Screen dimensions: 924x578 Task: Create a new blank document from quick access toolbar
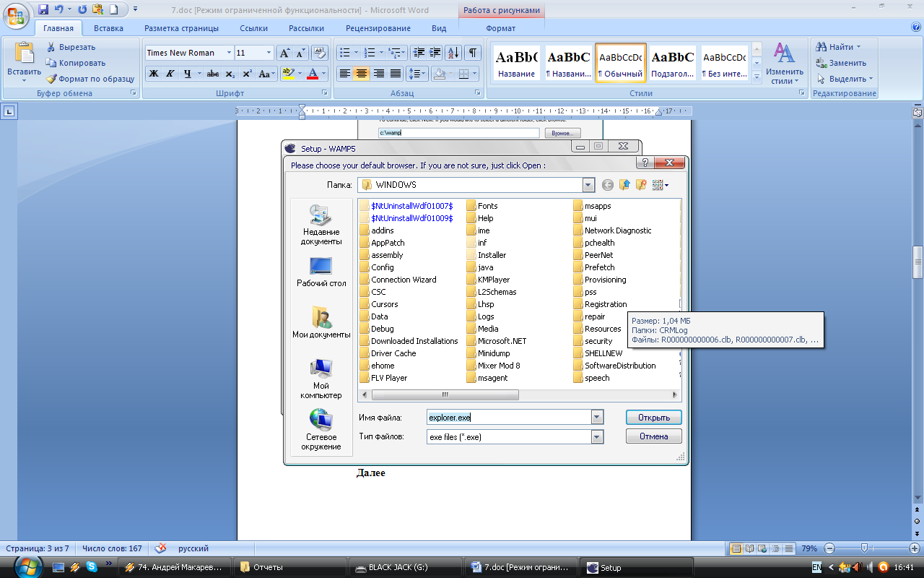click(x=113, y=10)
